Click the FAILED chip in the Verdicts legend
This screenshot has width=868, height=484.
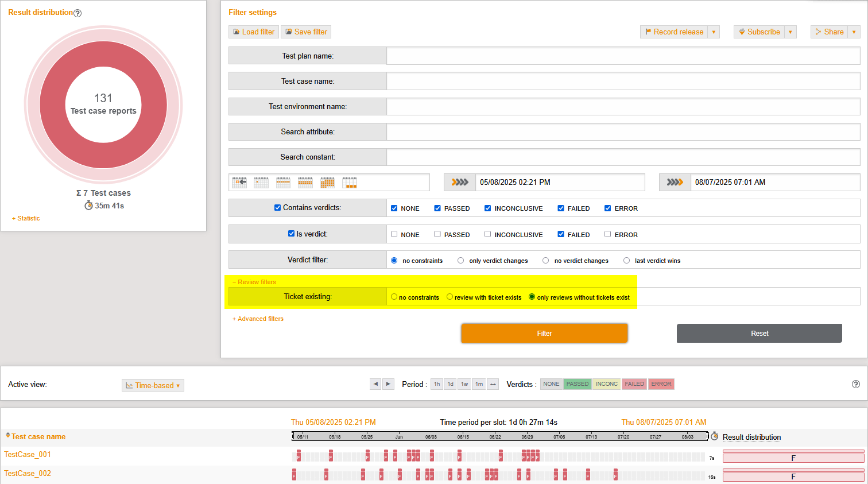(634, 384)
